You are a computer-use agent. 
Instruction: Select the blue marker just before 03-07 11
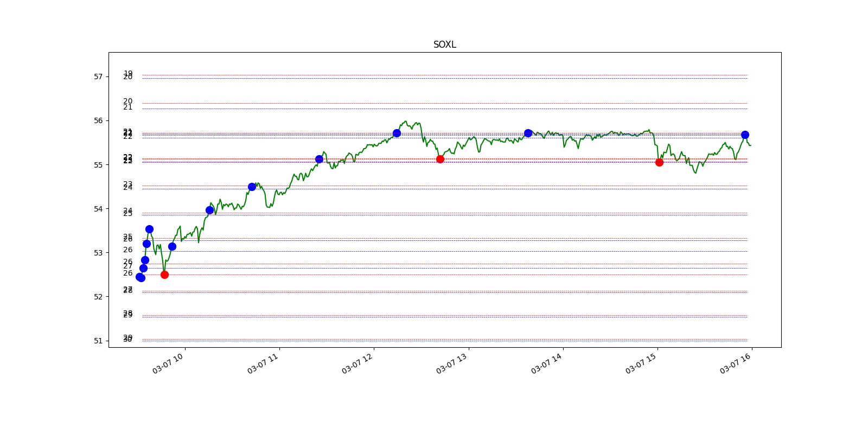coord(252,187)
